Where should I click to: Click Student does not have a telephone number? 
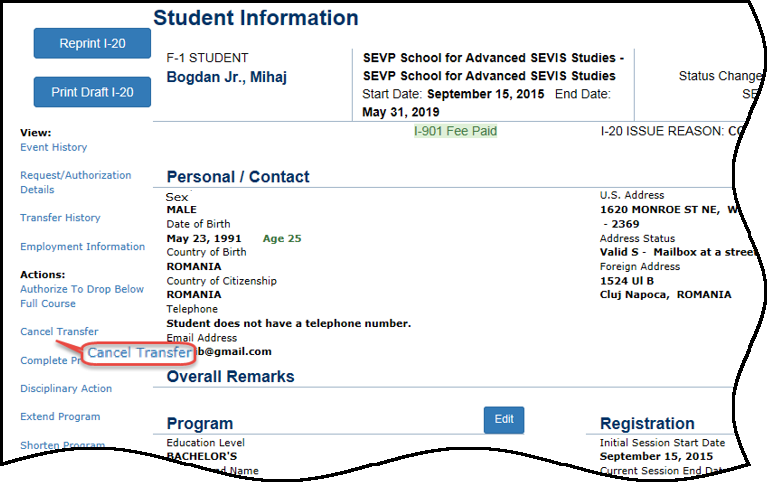click(289, 323)
